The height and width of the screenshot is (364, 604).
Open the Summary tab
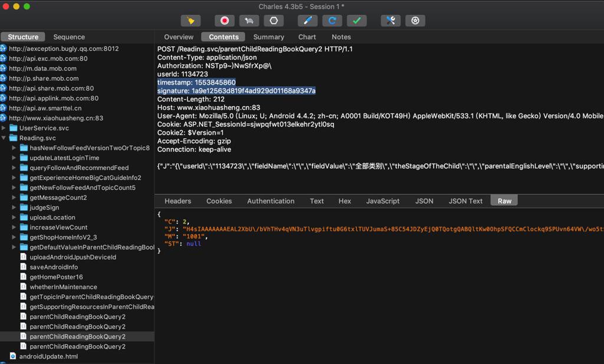pos(268,37)
